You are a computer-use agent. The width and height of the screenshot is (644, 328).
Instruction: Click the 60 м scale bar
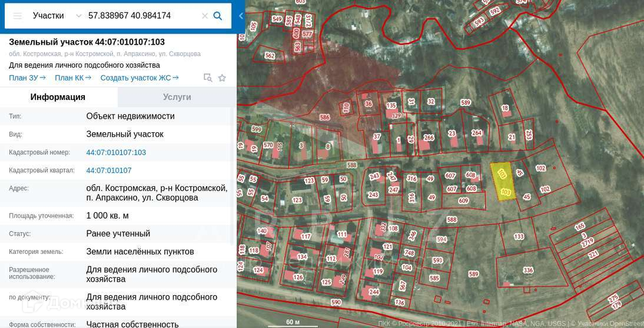click(x=293, y=323)
